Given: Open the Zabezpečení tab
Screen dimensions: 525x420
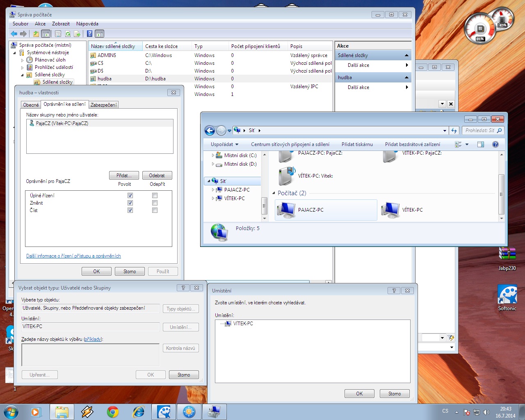Looking at the screenshot, I should coord(104,105).
